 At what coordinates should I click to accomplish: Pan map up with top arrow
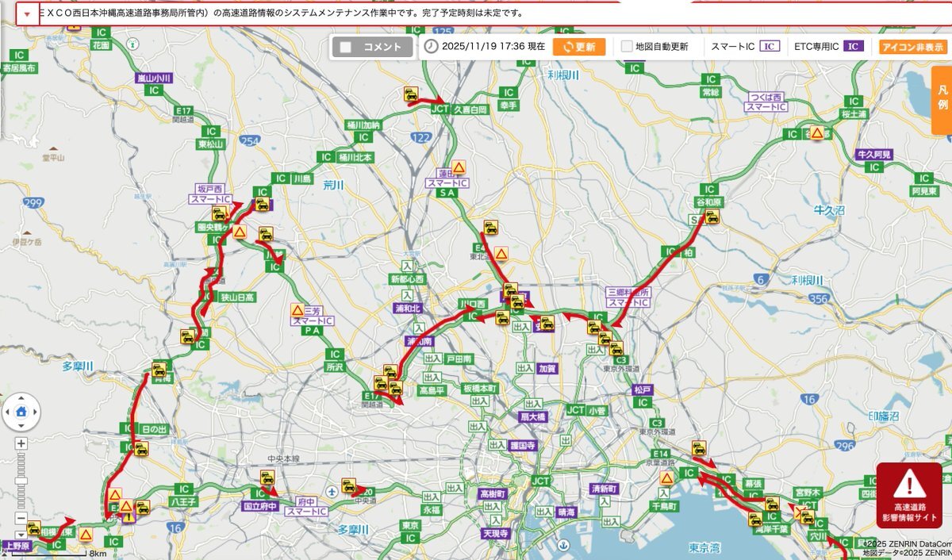pyautogui.click(x=21, y=397)
